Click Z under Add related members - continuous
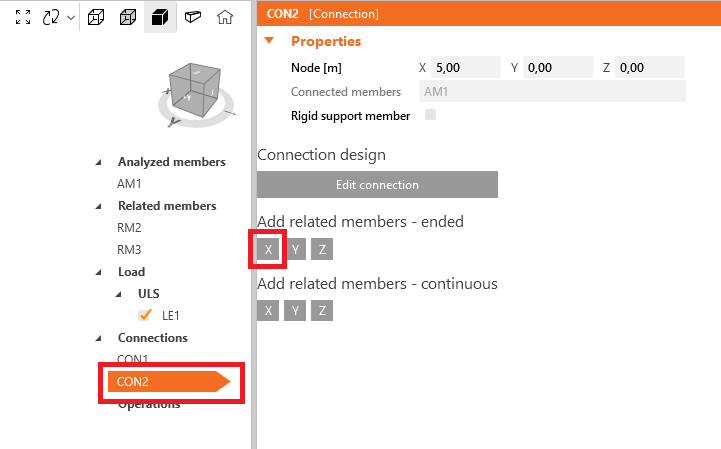The image size is (721, 449). [x=322, y=311]
